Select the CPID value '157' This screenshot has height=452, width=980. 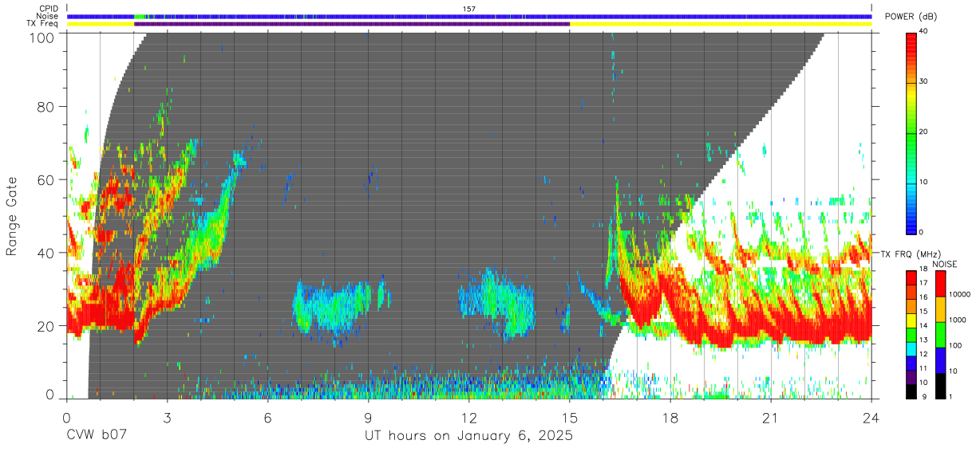(469, 9)
